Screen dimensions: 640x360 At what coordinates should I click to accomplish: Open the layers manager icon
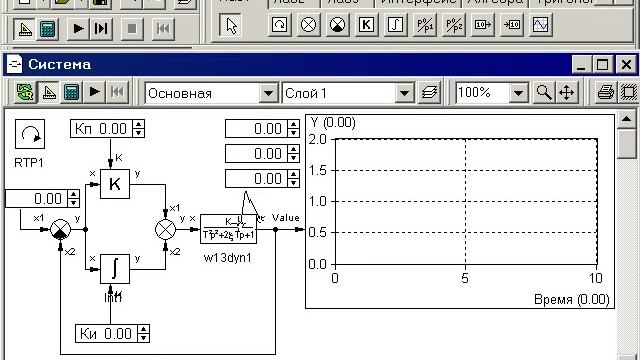pyautogui.click(x=429, y=93)
